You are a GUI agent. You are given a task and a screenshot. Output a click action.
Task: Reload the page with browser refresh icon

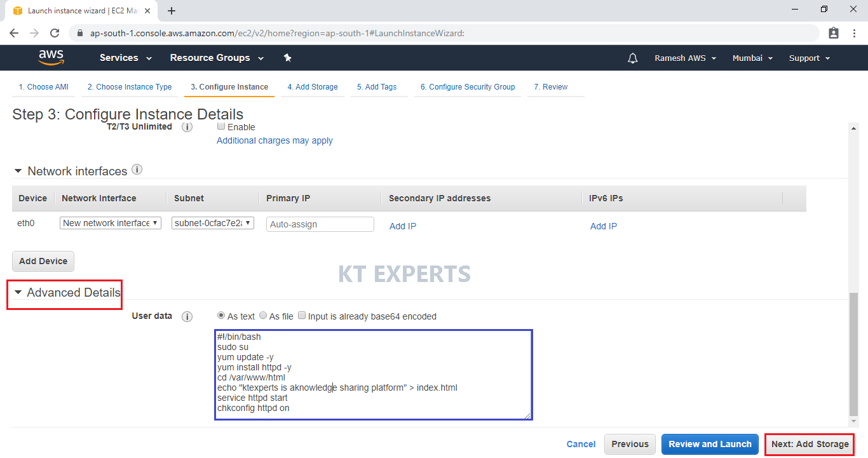(55, 33)
